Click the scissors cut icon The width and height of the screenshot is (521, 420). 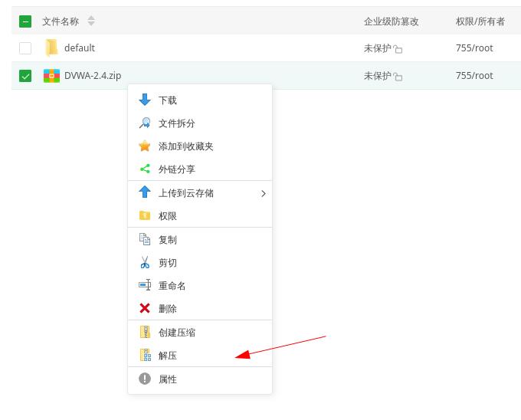point(145,263)
